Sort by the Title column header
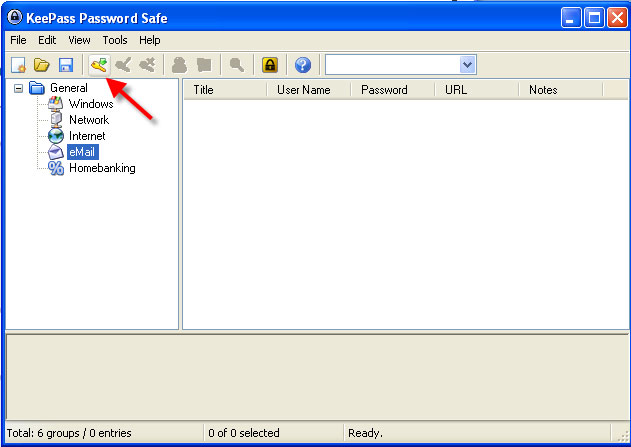The image size is (631, 447). (x=225, y=90)
